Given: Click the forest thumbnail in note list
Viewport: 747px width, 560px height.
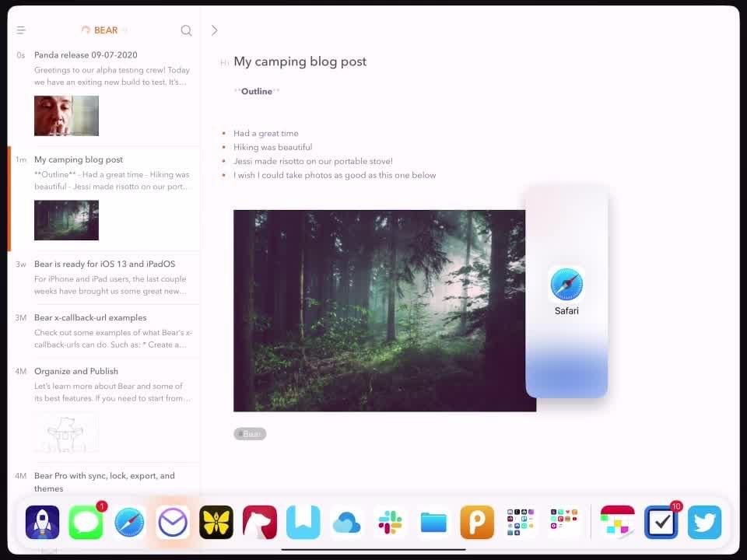Looking at the screenshot, I should point(66,220).
